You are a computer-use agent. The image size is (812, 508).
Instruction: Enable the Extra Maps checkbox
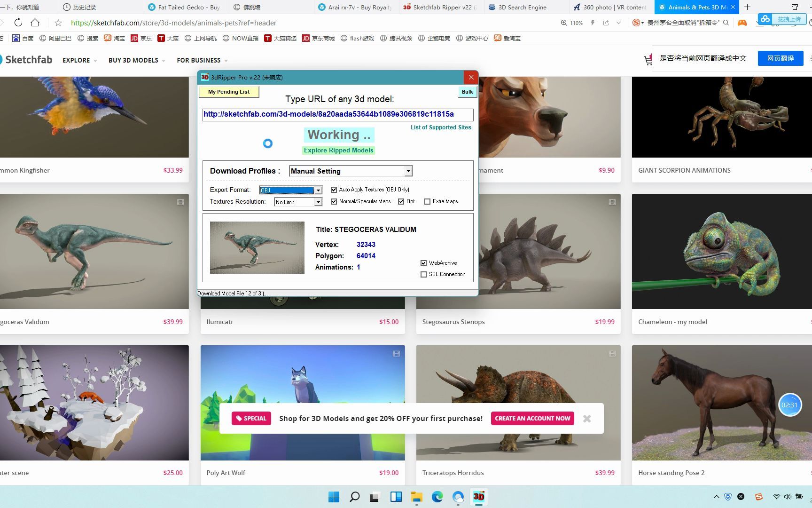pyautogui.click(x=428, y=201)
